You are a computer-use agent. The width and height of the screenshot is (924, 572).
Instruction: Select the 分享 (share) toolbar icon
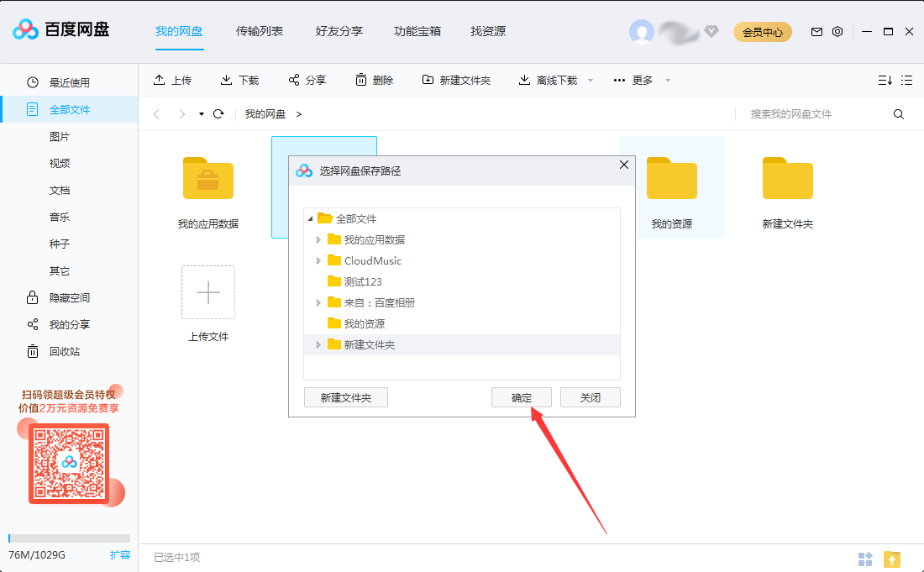click(292, 80)
